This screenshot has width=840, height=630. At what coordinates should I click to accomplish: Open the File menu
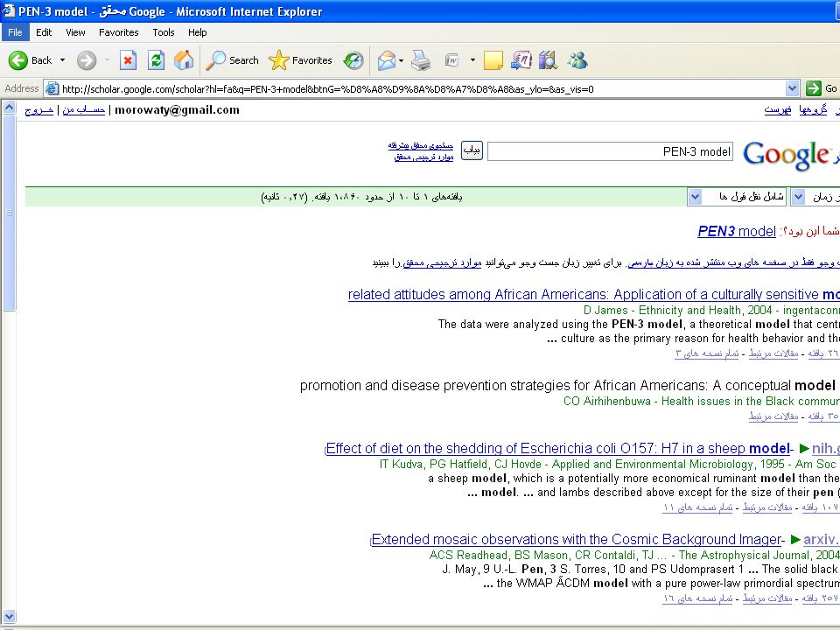(x=15, y=32)
